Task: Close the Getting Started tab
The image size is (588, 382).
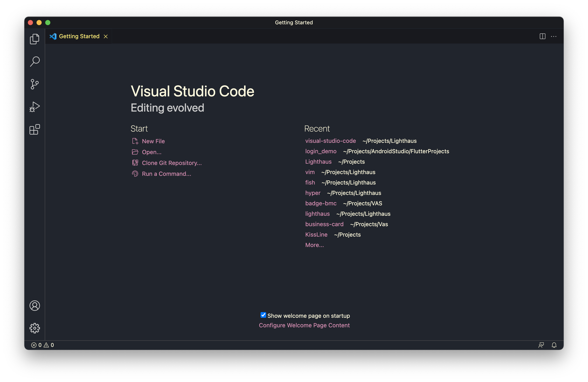Action: pyautogui.click(x=106, y=36)
